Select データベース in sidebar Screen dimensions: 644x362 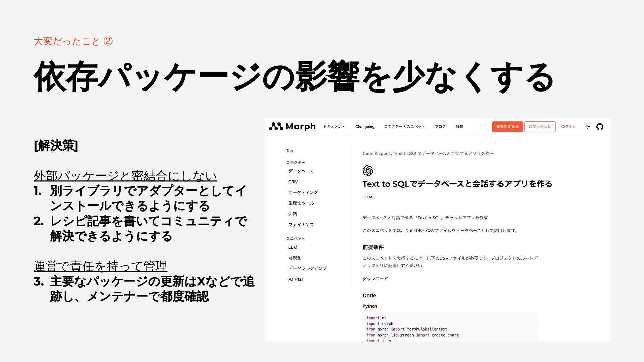301,171
